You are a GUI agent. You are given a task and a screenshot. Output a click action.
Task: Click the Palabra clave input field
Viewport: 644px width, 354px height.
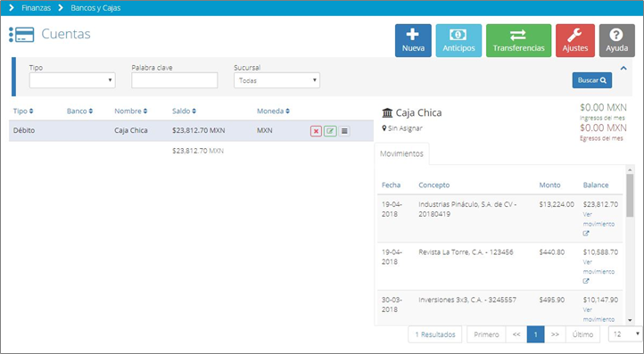pyautogui.click(x=175, y=80)
